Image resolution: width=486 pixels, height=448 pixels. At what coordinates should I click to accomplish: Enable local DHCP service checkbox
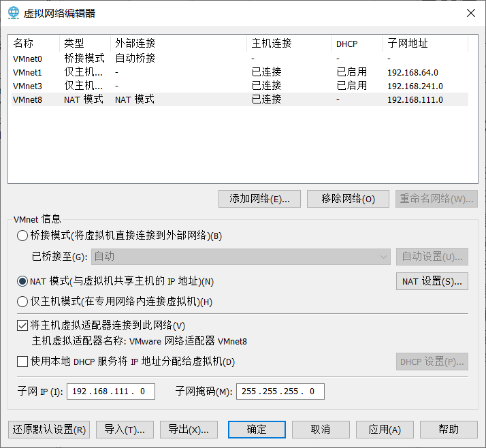[x=22, y=362]
